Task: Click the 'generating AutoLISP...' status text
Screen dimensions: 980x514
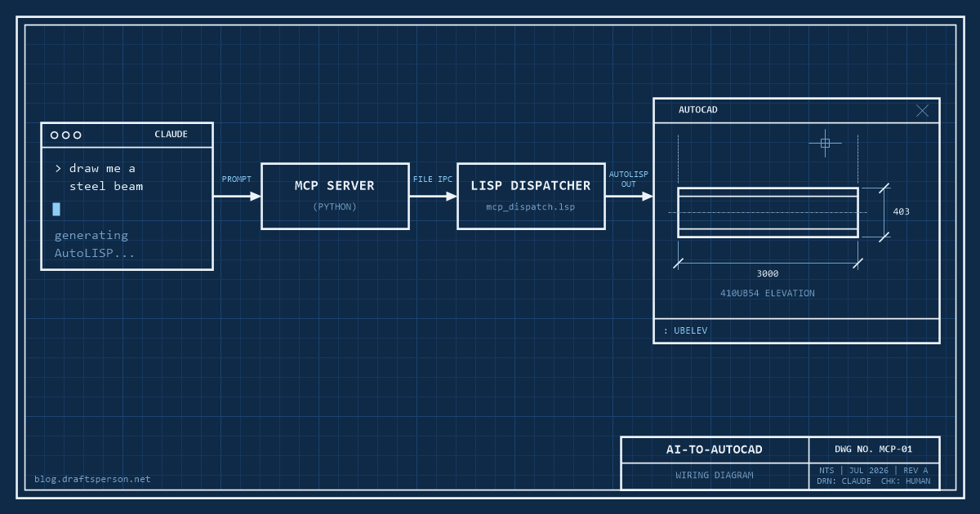Action: tap(94, 244)
